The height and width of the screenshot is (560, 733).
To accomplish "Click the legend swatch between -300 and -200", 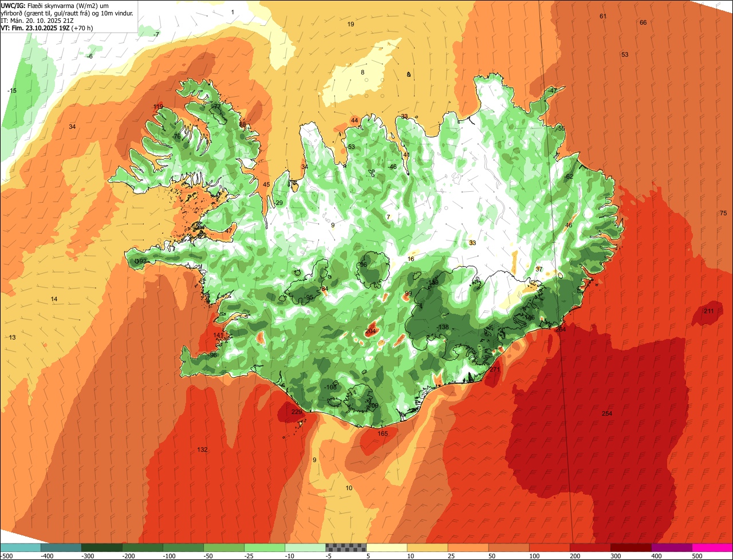I will pyautogui.click(x=102, y=547).
